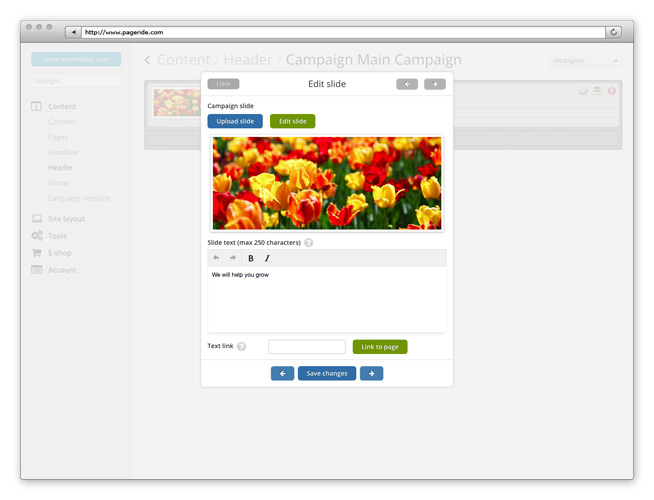Click the Text link input field
Viewport: 654px width, 500px height.
click(307, 347)
